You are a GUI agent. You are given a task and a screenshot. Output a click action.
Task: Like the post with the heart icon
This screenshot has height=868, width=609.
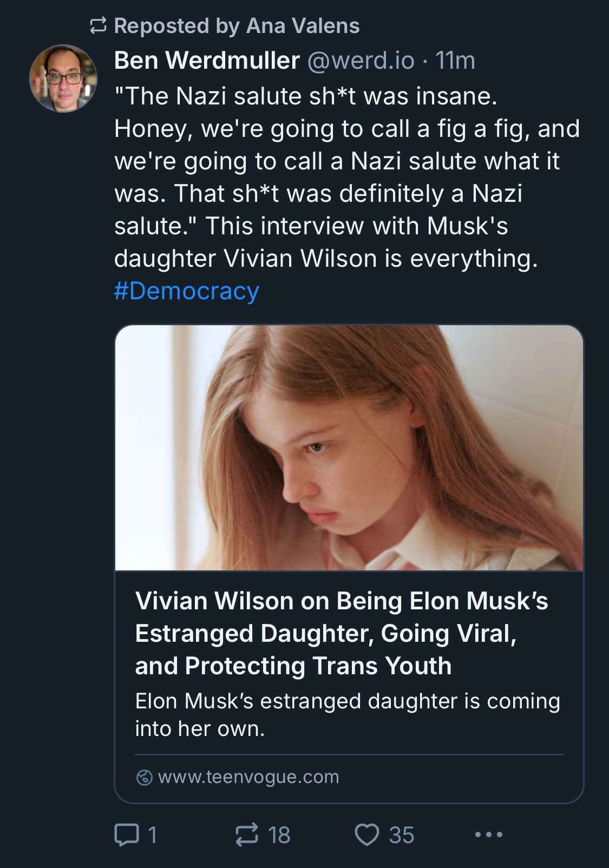click(x=367, y=834)
